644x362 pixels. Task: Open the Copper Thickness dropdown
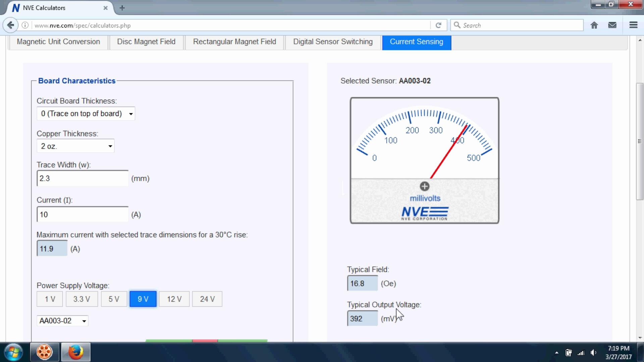75,146
